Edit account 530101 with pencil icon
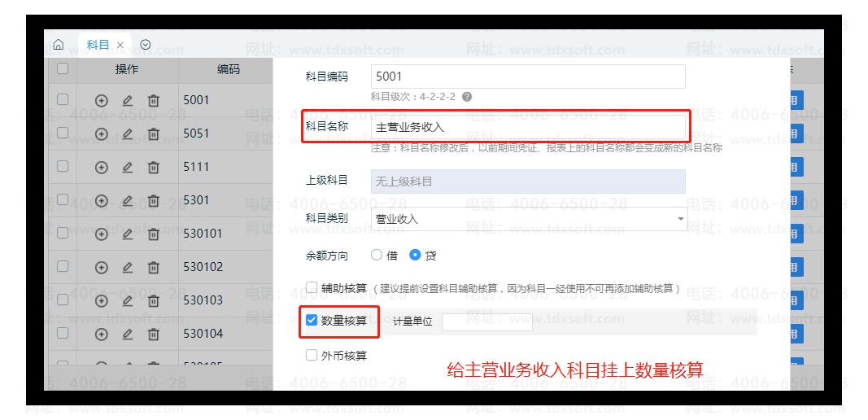 (127, 234)
